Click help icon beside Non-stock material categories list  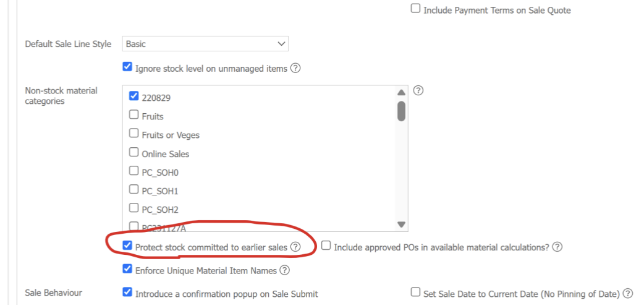tap(418, 90)
